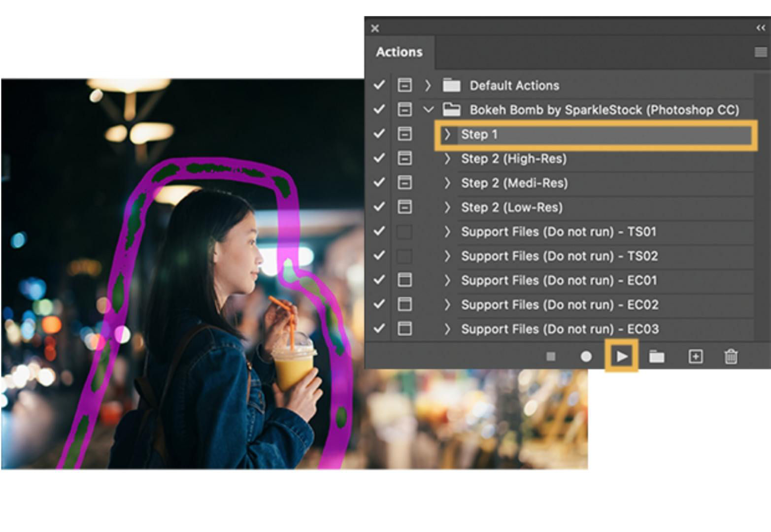Delete an action using the trash icon
The image size is (771, 532).
tap(730, 356)
